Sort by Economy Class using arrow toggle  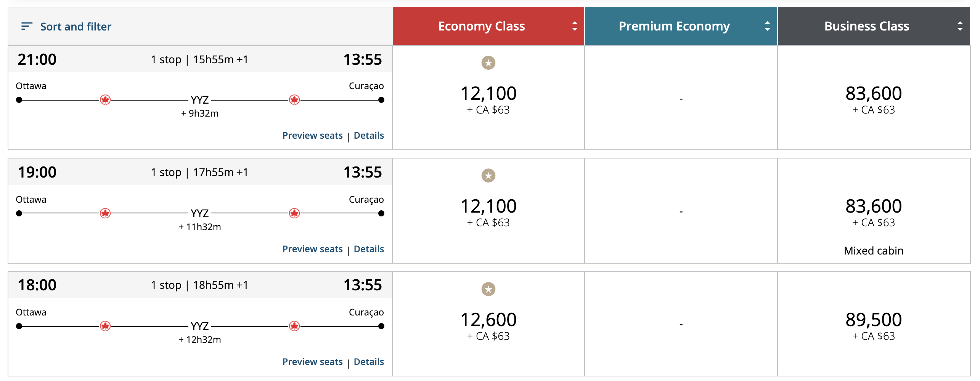pos(574,26)
